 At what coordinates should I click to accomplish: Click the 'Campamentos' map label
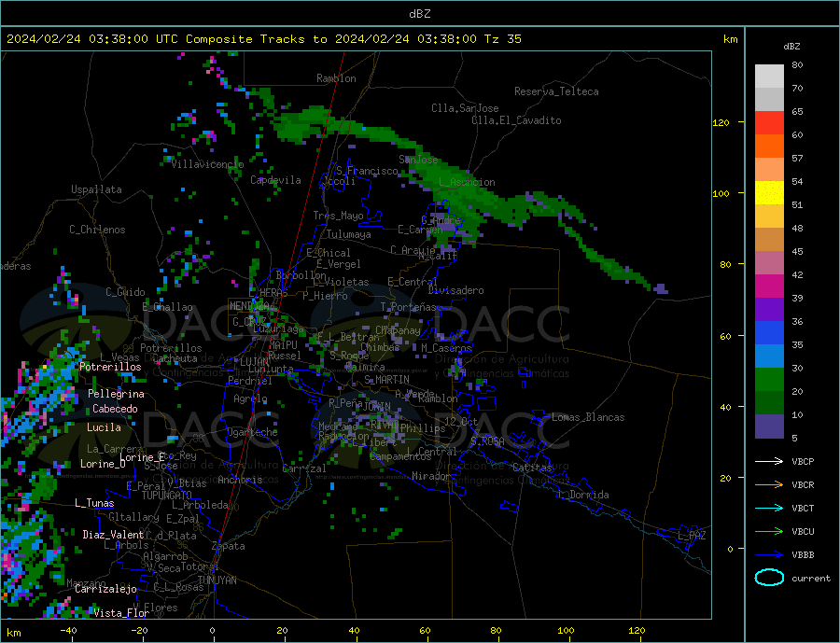pos(400,457)
